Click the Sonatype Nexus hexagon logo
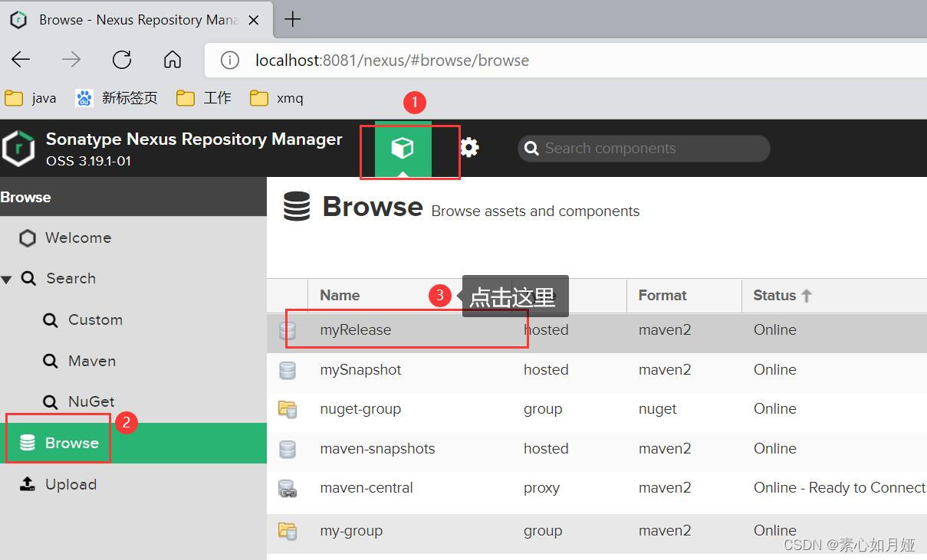This screenshot has height=560, width=927. (18, 149)
